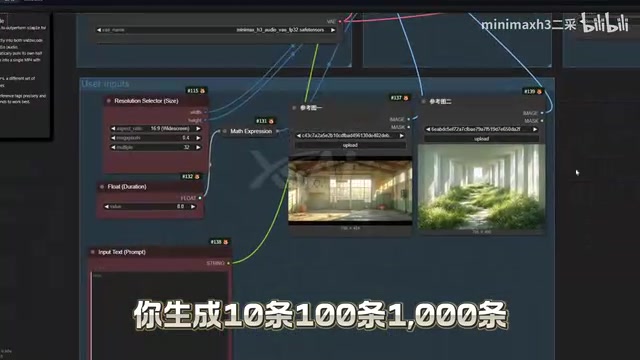Click the MASK output of 参考图二
640x360 pixels.
point(542,121)
